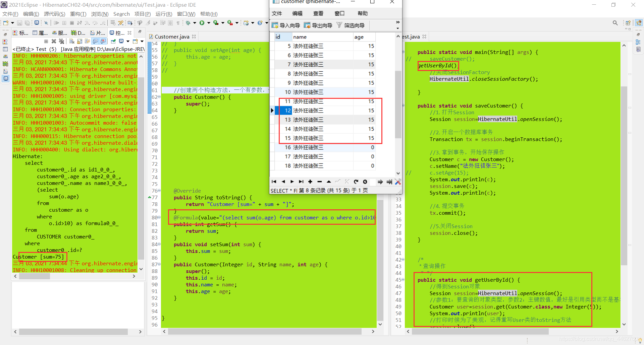Click the Save icon in Eclipse toolbar

point(19,23)
